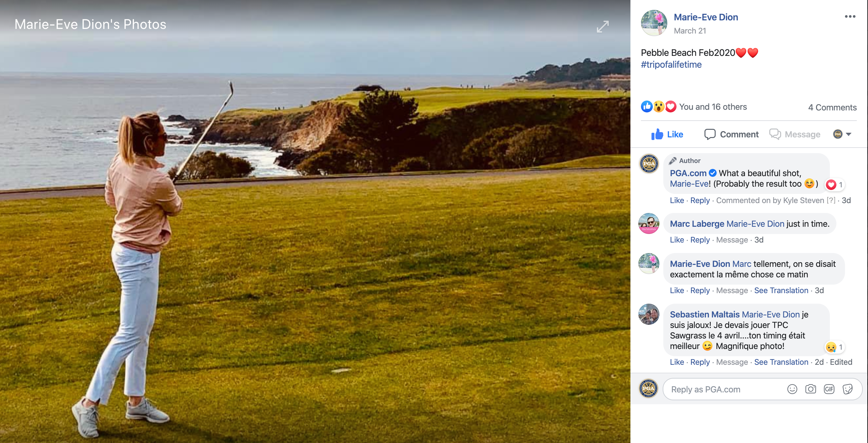Show reactions list "You and 16 others"
Screen dimensions: 868x443
click(x=713, y=107)
